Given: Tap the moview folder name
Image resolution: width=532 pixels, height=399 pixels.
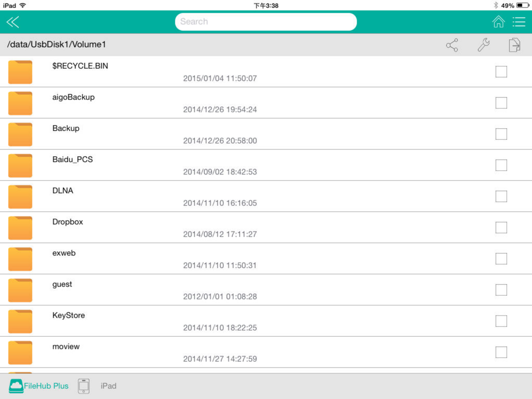Looking at the screenshot, I should pos(66,347).
